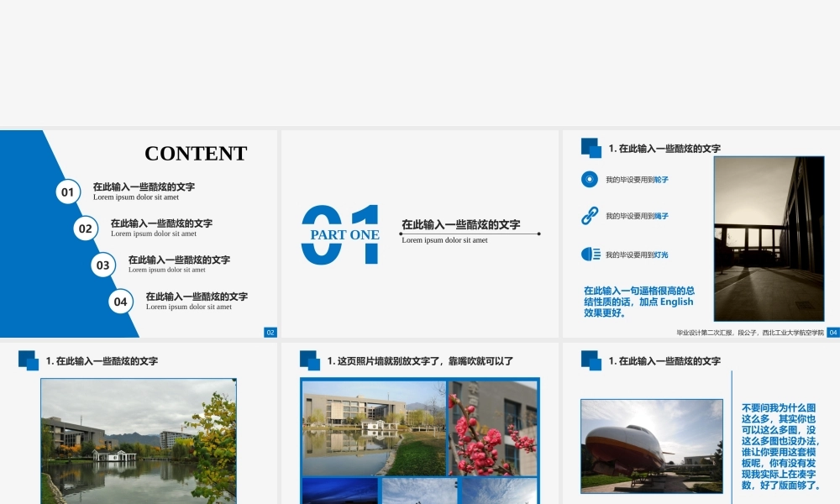
Task: Click overlapping squares icon above the airplane photo
Action: point(591,360)
